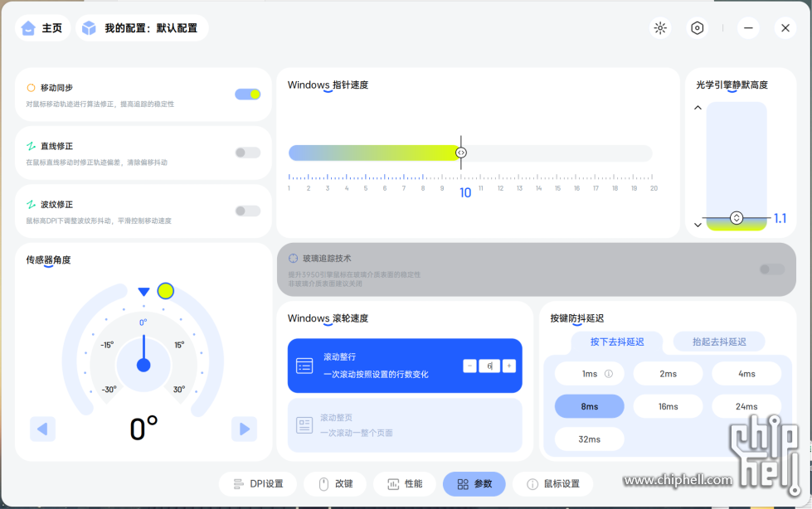The height and width of the screenshot is (509, 812).
Task: Click the info icon beside 1ms
Action: coord(609,374)
